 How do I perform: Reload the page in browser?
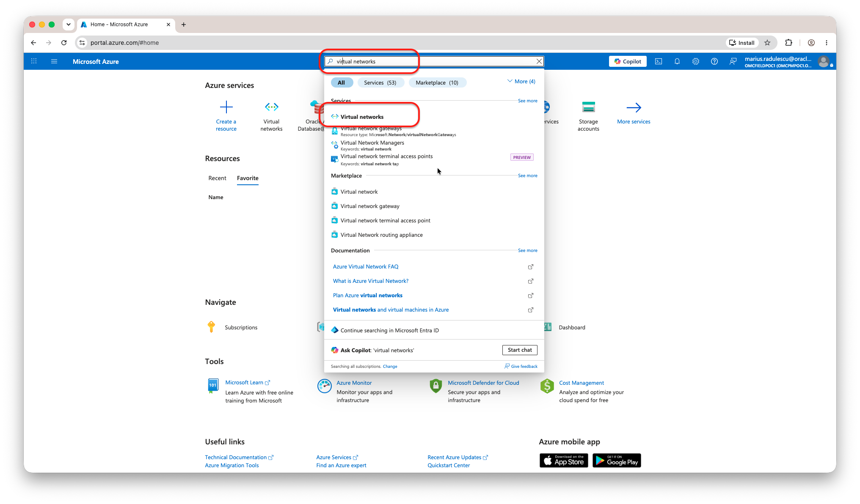(64, 43)
